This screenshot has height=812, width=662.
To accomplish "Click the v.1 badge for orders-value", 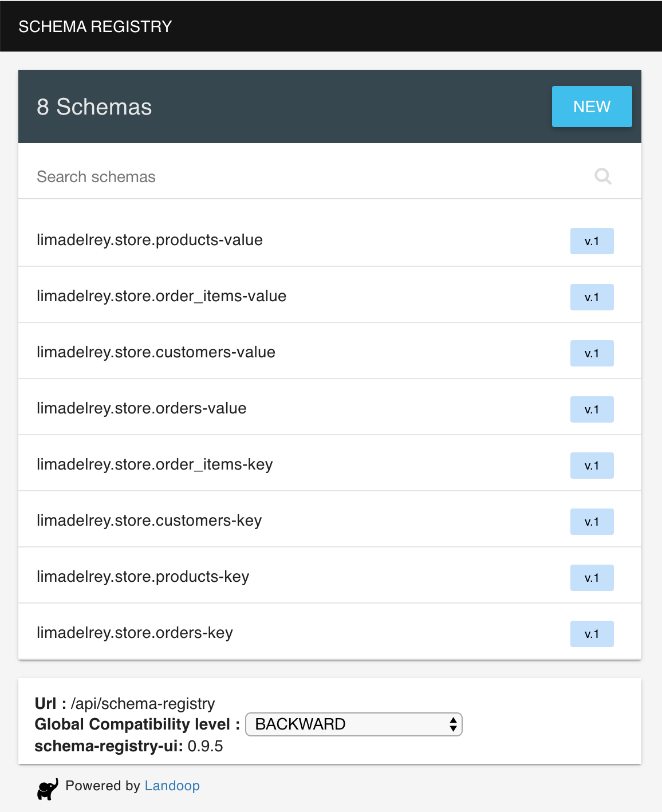I will (592, 409).
